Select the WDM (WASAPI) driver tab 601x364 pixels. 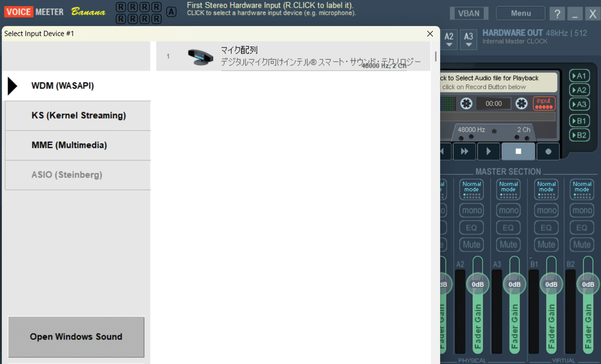pos(78,86)
